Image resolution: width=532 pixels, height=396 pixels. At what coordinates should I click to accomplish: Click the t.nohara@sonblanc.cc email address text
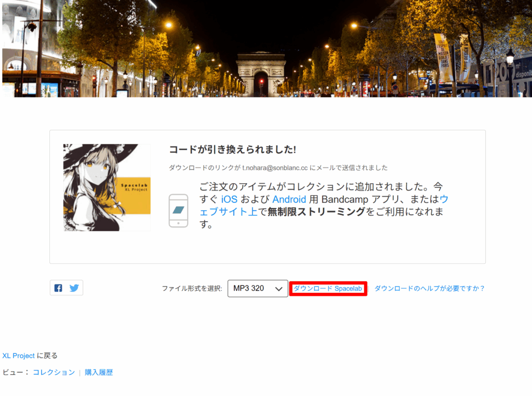point(275,168)
